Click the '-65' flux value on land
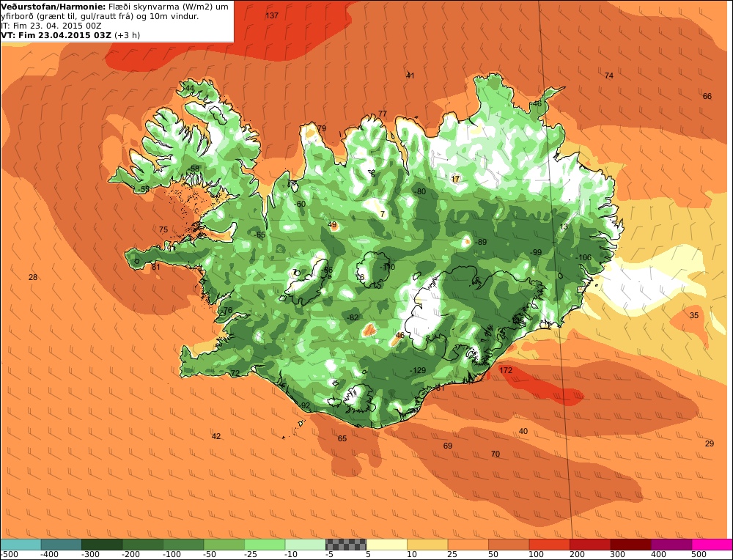Image resolution: width=733 pixels, height=560 pixels. point(259,235)
